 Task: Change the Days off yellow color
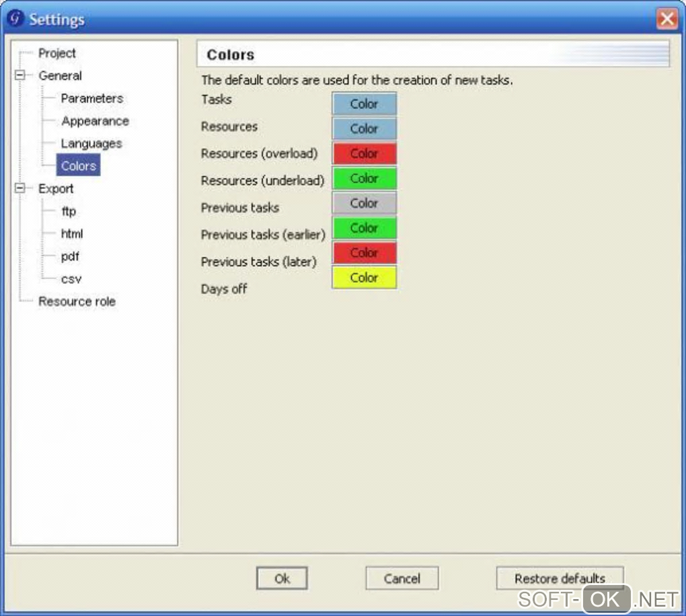[364, 278]
